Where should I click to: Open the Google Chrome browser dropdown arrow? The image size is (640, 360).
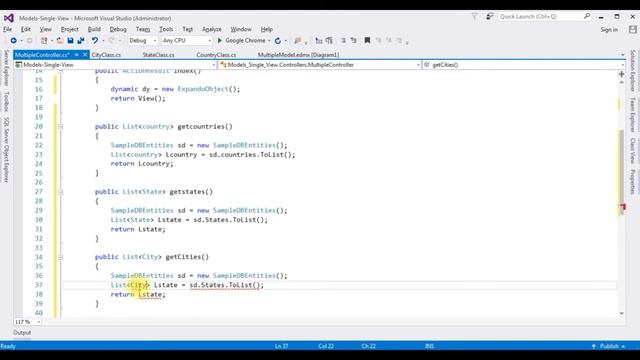pos(269,41)
